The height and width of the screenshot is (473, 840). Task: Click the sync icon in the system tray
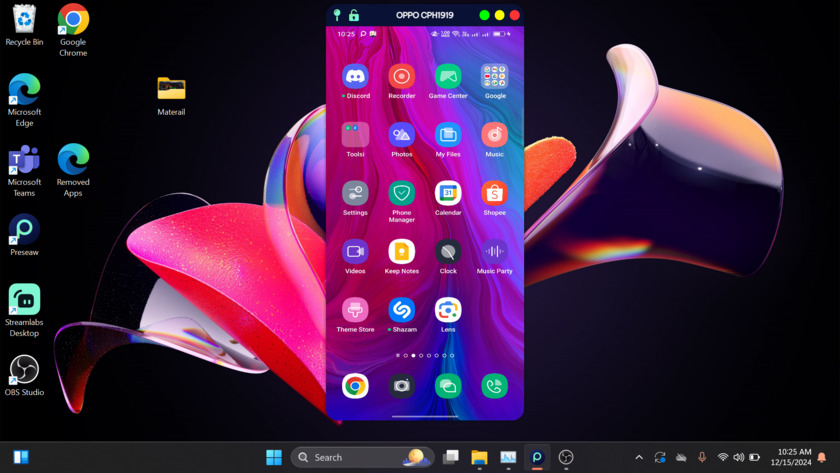click(660, 457)
